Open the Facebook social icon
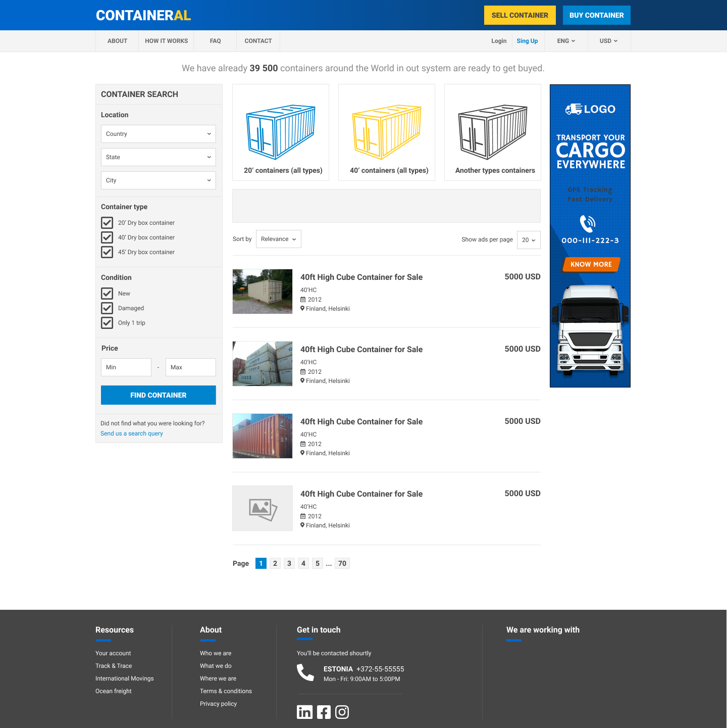The image size is (727, 728). [x=324, y=712]
